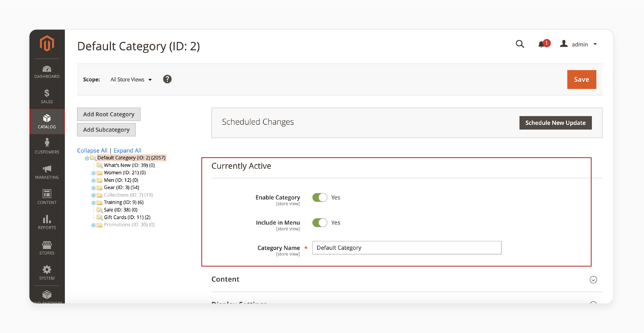Image resolution: width=644 pixels, height=333 pixels.
Task: Expand the Collections category node
Action: [x=93, y=195]
